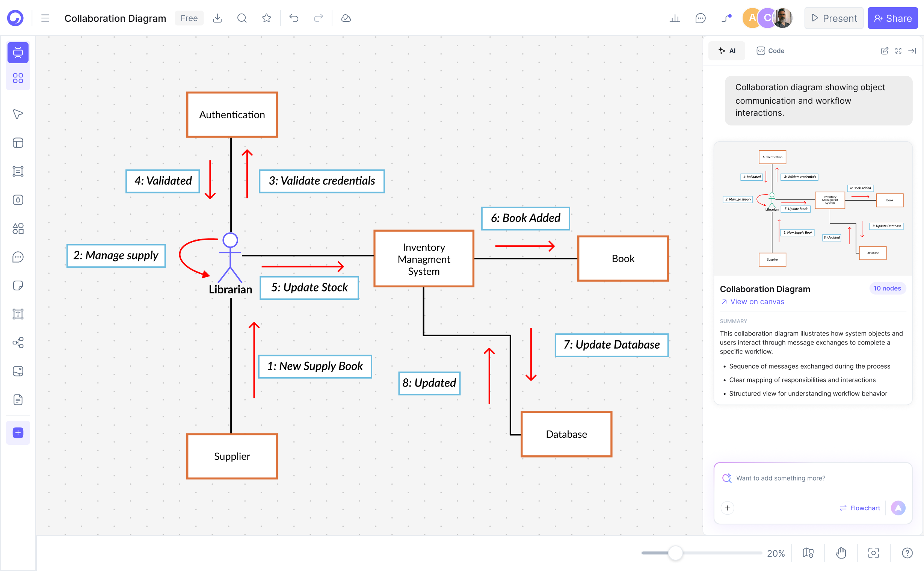This screenshot has width=924, height=571.
Task: Select the Supplier node on canvas
Action: click(232, 456)
